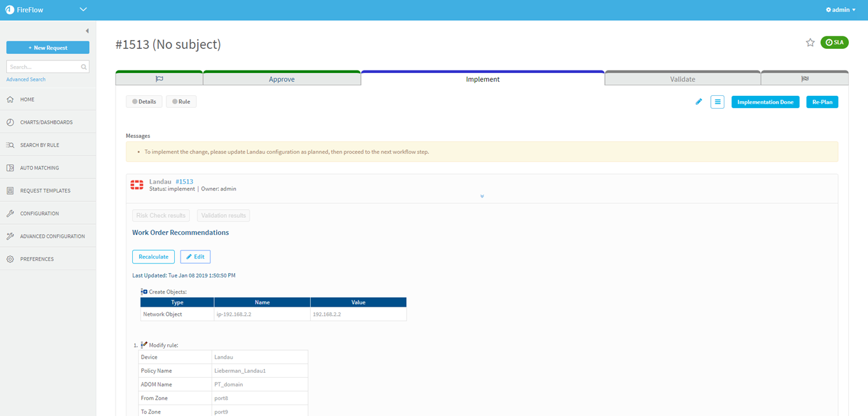The height and width of the screenshot is (416, 868).
Task: Open the admin user dropdown menu
Action: [841, 10]
